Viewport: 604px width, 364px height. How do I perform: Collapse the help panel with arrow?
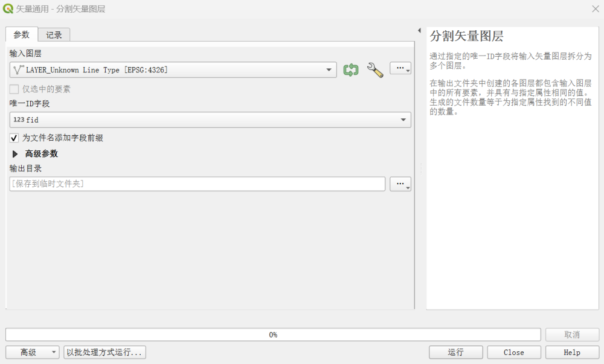tap(419, 30)
